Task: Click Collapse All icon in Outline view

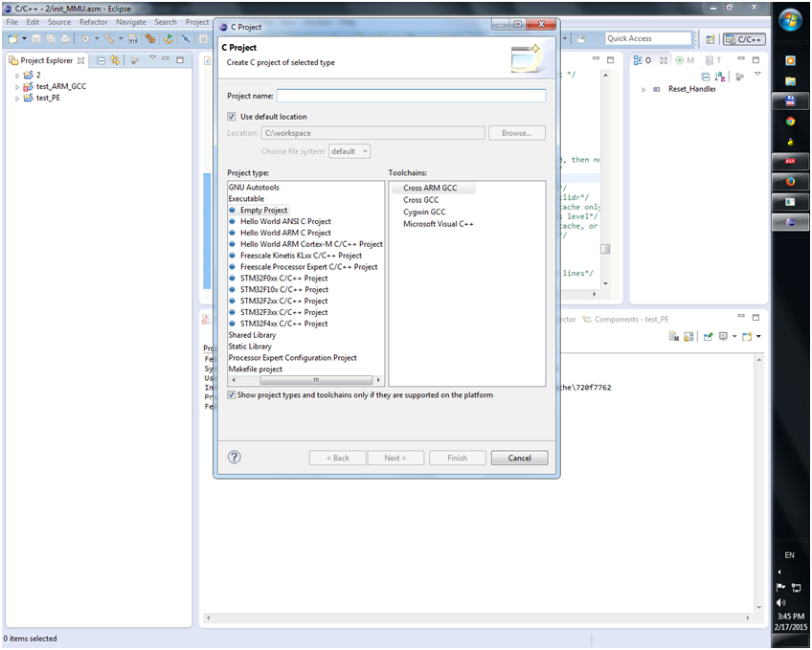Action: pyautogui.click(x=706, y=77)
